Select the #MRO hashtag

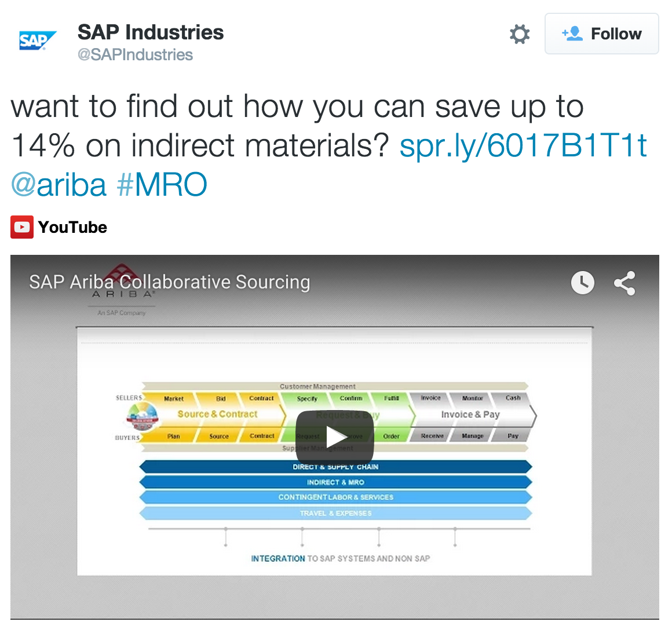click(x=162, y=185)
